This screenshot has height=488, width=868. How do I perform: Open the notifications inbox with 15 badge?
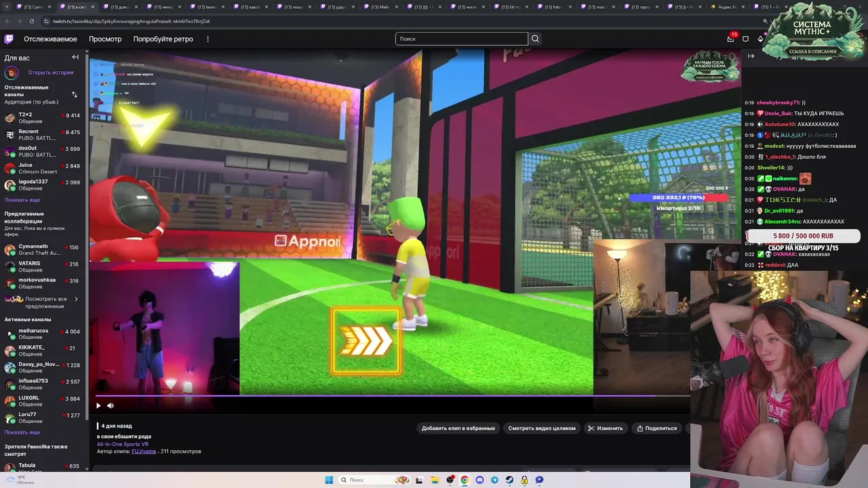[x=730, y=39]
